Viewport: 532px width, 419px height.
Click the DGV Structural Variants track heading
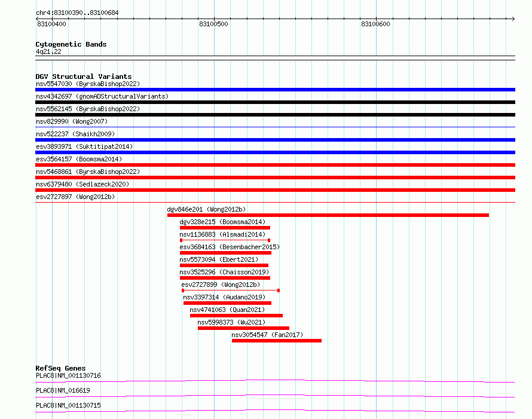(84, 77)
